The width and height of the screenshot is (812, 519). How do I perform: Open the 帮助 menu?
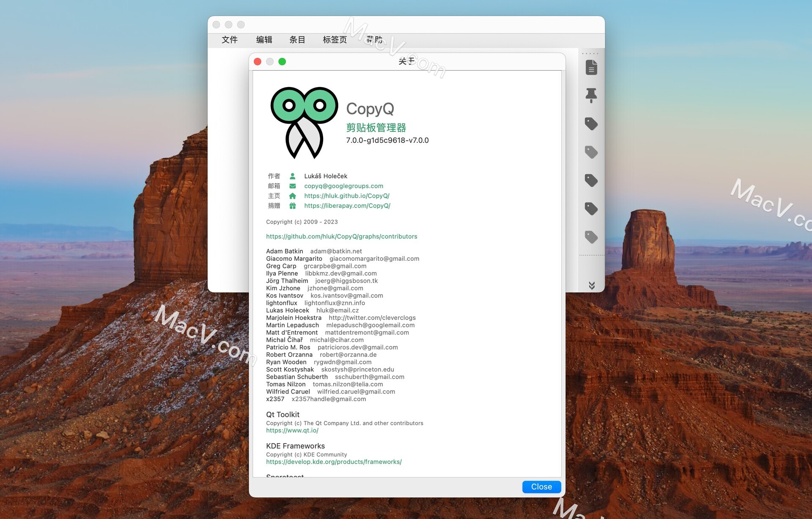[x=375, y=40]
